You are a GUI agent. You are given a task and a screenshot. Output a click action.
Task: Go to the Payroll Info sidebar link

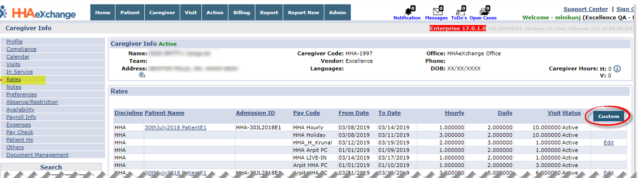pyautogui.click(x=21, y=117)
